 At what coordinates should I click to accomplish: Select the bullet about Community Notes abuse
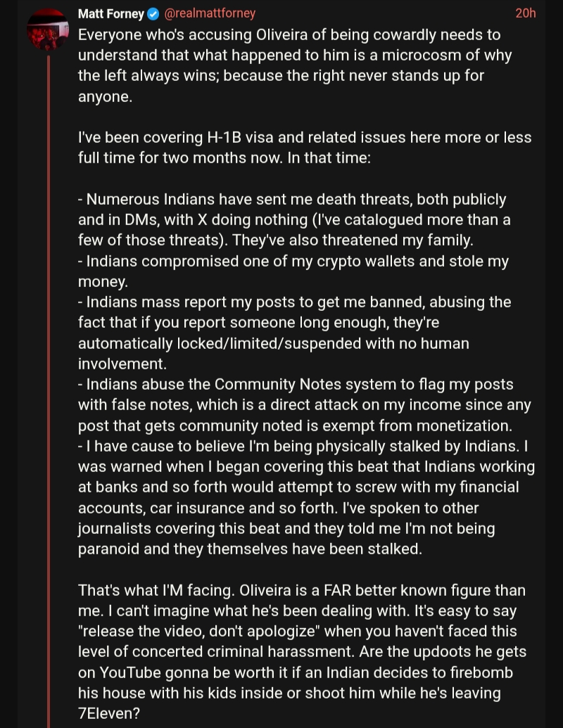(x=304, y=405)
